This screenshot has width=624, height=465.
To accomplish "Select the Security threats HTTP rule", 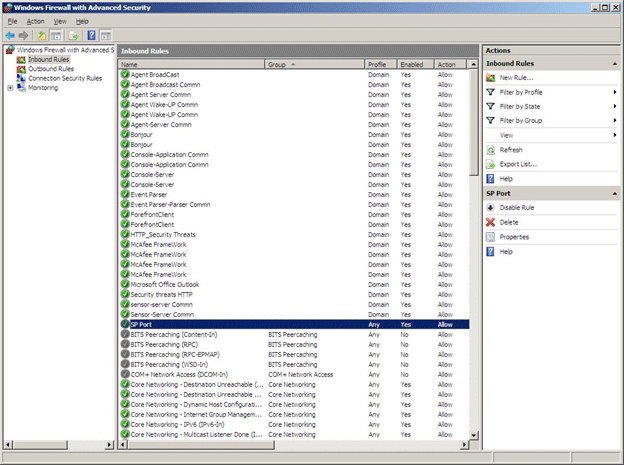I will [294, 294].
